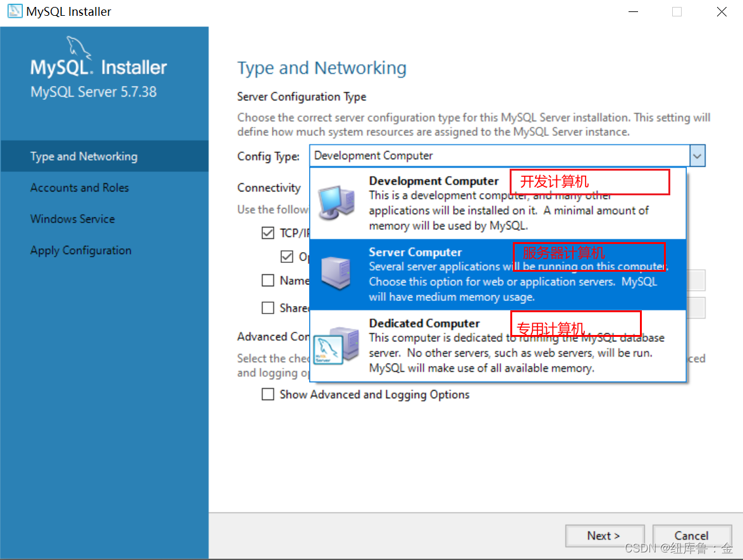
Task: Click the Named Pipe name input field
Action: coord(696,281)
